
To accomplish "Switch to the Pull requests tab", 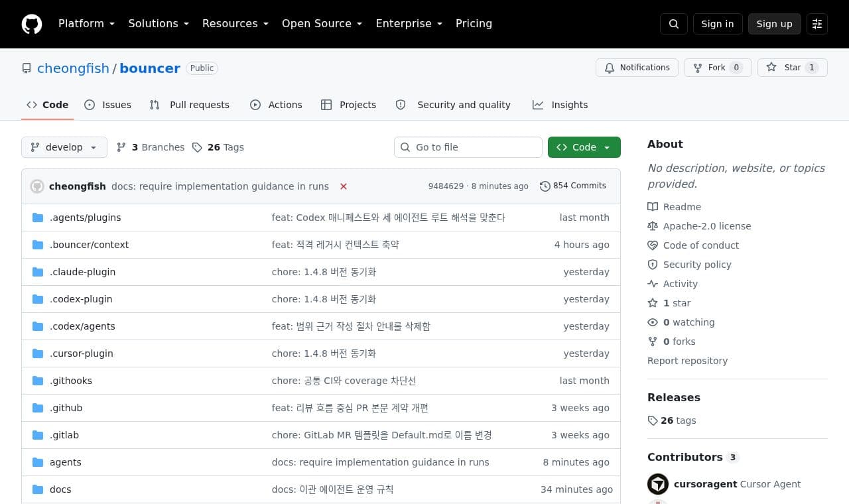I will [190, 105].
